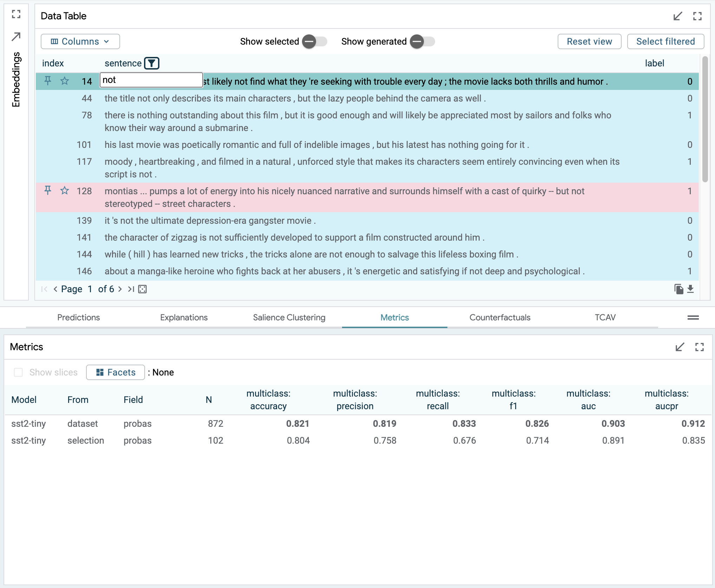Star data row 128
The height and width of the screenshot is (588, 715).
coord(65,191)
